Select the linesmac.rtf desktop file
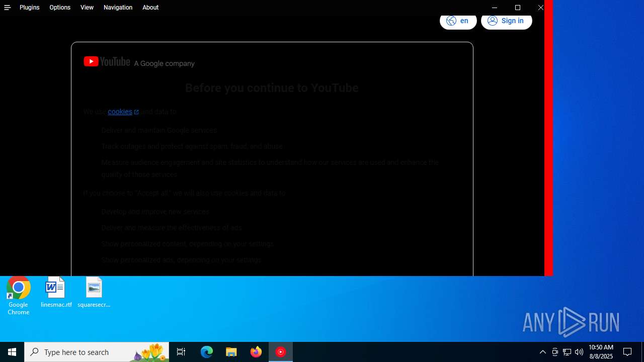 pyautogui.click(x=56, y=293)
